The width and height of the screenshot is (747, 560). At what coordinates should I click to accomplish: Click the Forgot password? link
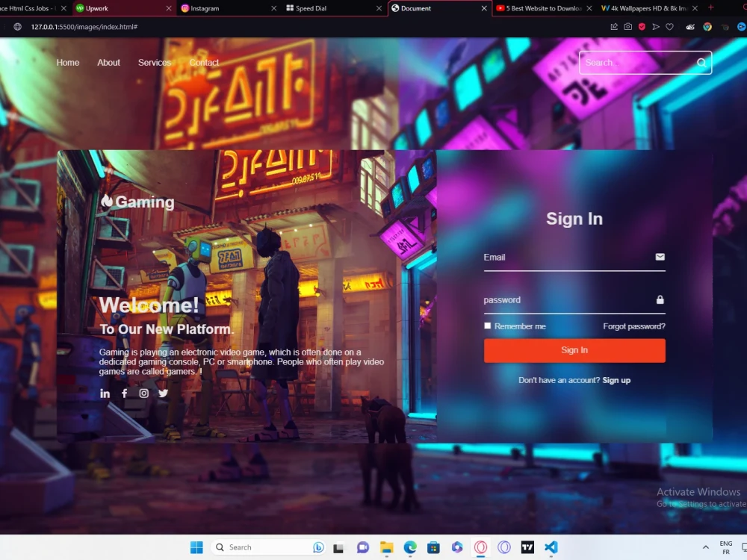click(x=634, y=326)
